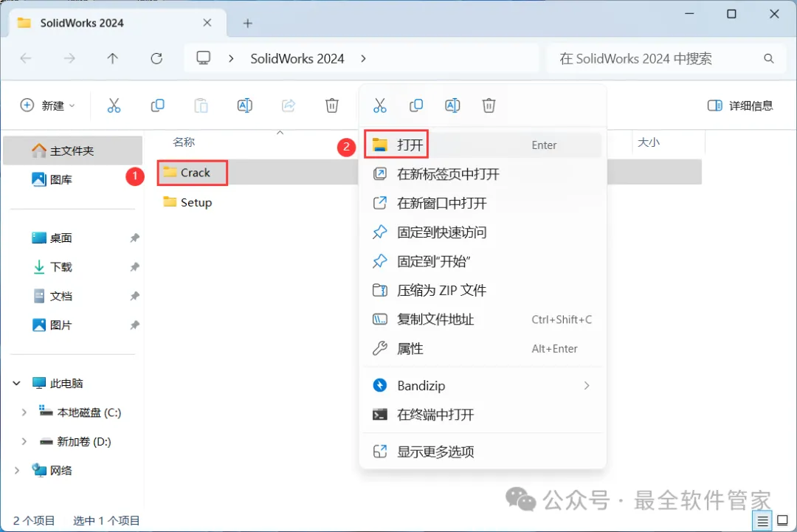Click the Paste icon in the main toolbar

click(x=201, y=106)
